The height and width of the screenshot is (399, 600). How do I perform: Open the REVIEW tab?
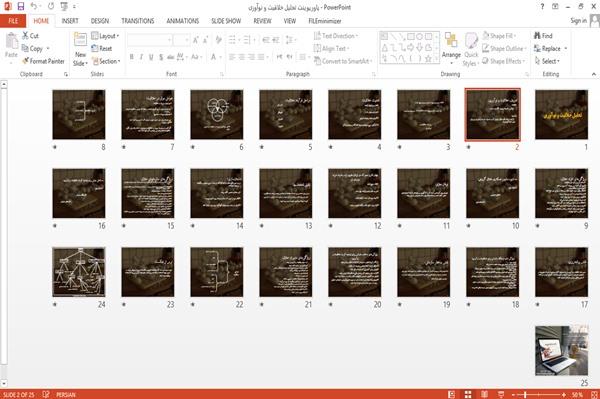[262, 21]
